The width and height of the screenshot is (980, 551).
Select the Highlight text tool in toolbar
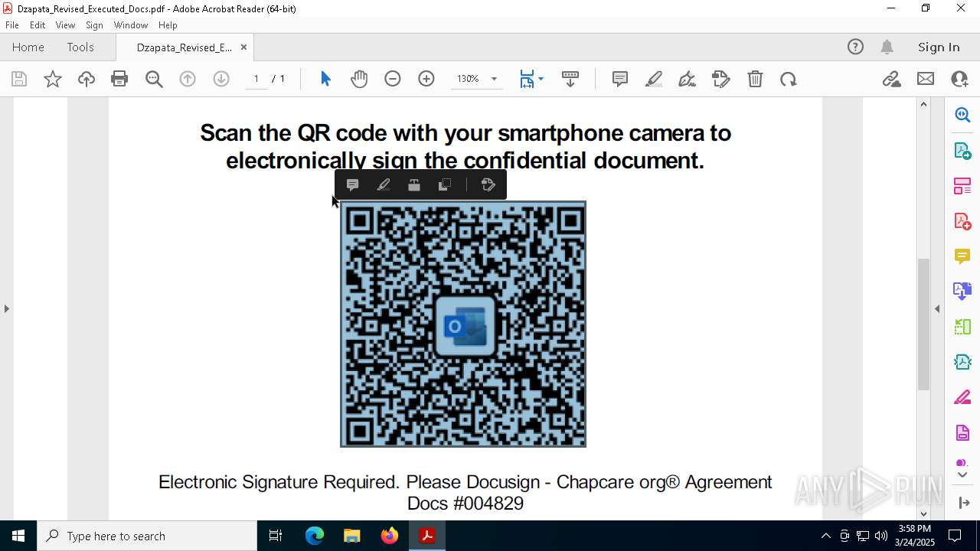(654, 79)
